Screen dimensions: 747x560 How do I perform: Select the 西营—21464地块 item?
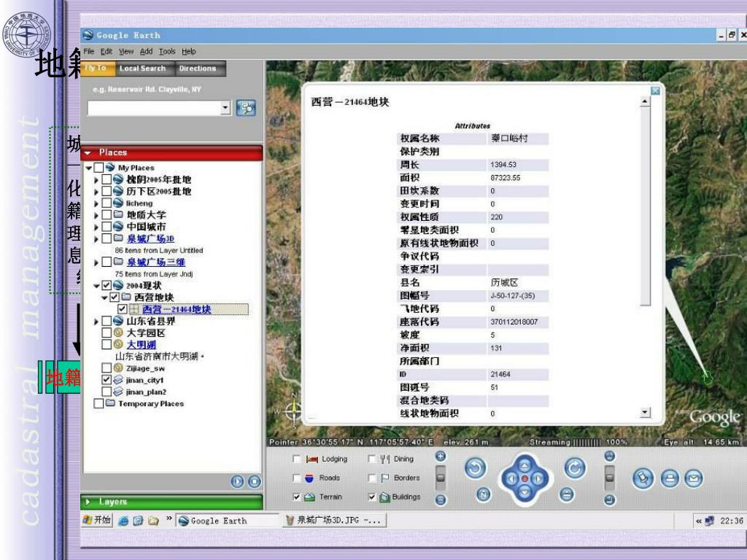pyautogui.click(x=177, y=309)
